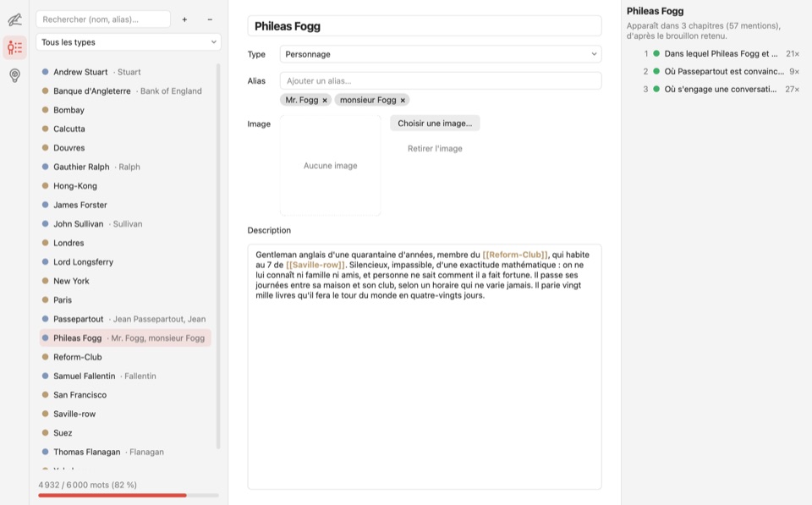Select Saville-row entry in the list

125,414
